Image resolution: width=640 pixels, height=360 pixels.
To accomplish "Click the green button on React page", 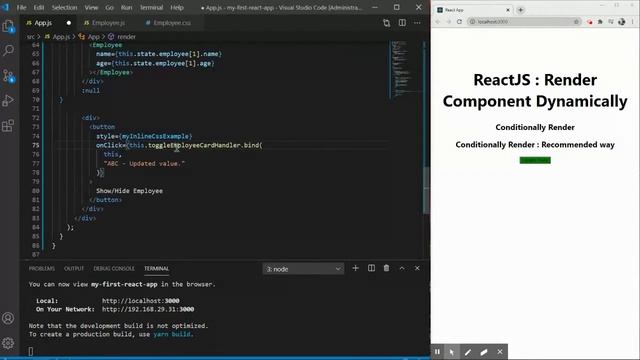I will click(535, 160).
